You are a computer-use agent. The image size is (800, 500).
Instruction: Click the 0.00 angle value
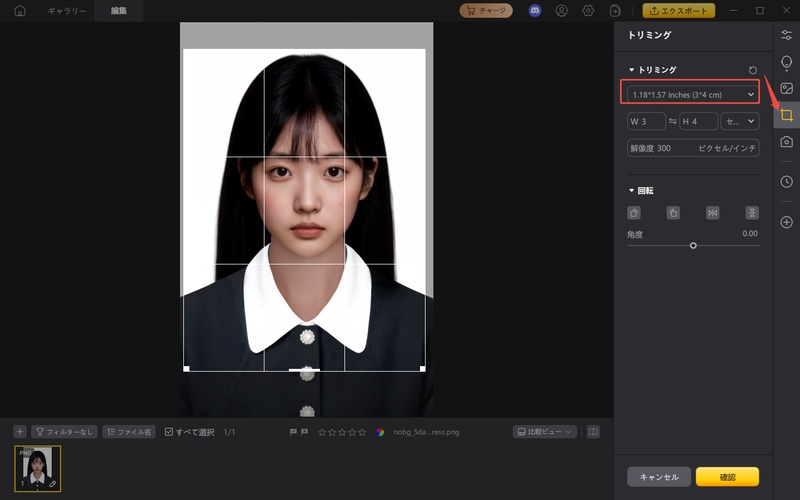(749, 234)
